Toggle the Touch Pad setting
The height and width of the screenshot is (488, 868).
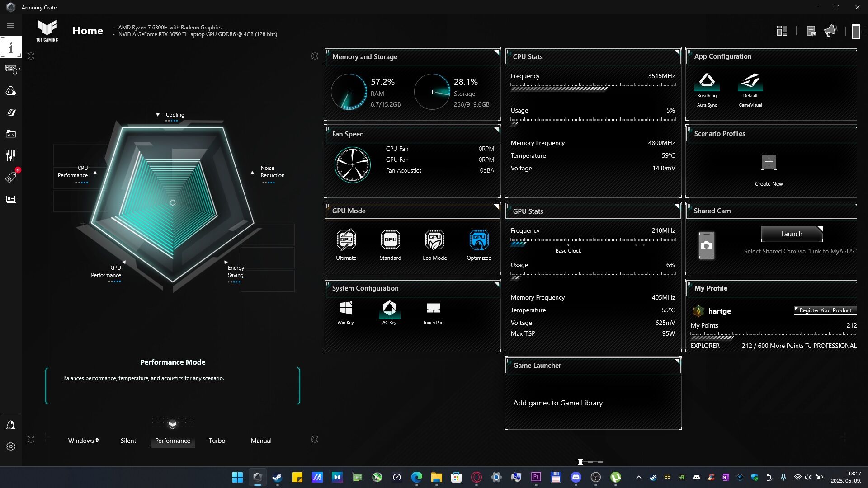pos(433,313)
